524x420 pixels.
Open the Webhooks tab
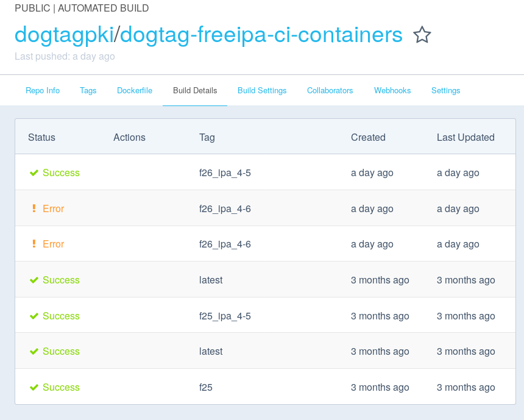[x=392, y=90]
